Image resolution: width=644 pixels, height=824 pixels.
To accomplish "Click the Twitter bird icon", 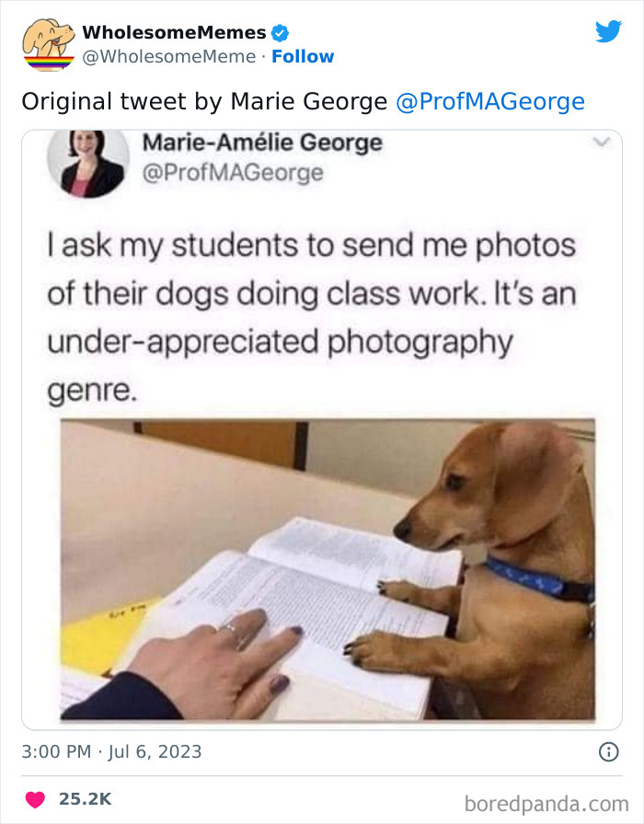I will point(609,31).
